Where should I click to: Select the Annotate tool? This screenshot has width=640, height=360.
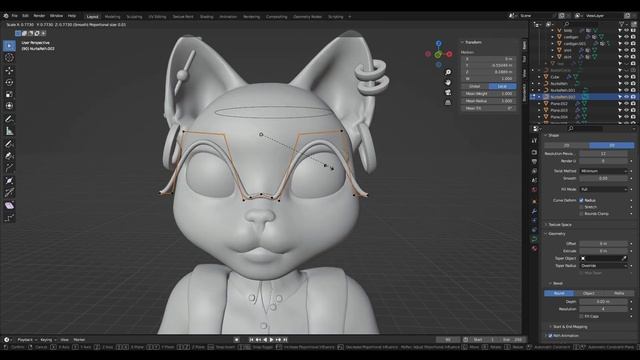[9, 119]
